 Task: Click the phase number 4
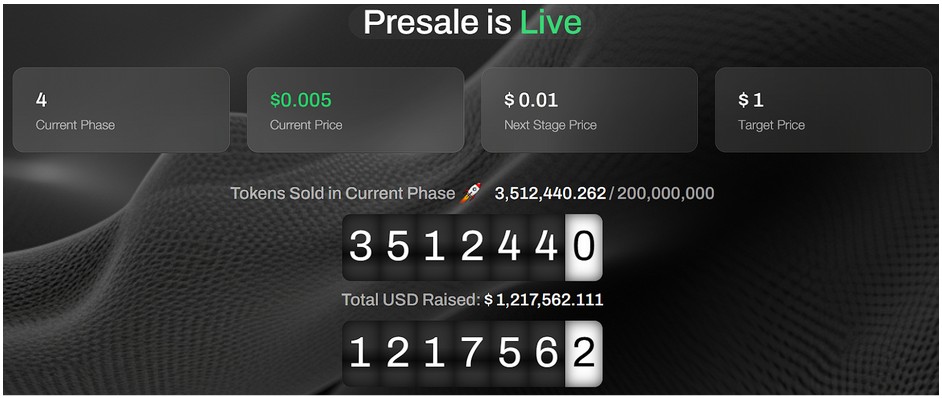pos(41,100)
